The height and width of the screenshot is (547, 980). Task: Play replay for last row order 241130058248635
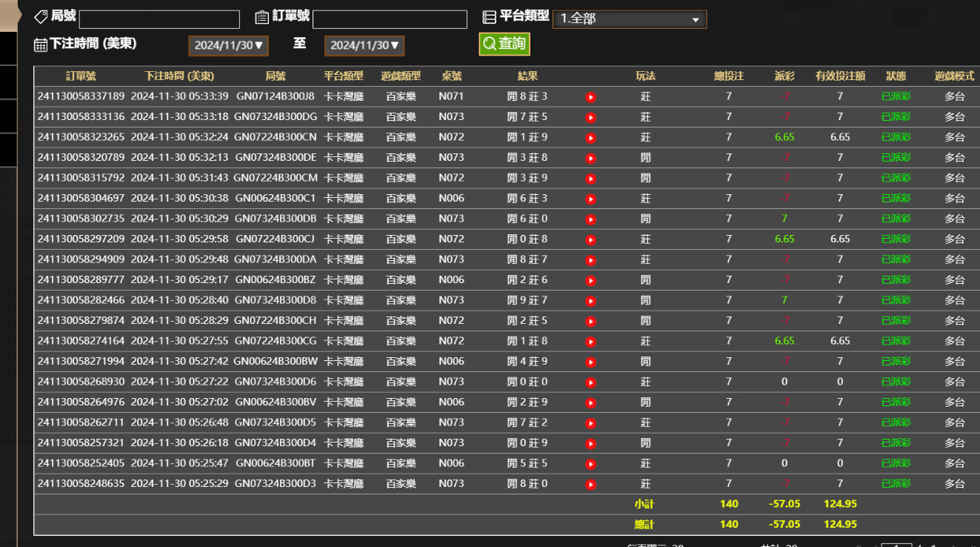coord(590,483)
